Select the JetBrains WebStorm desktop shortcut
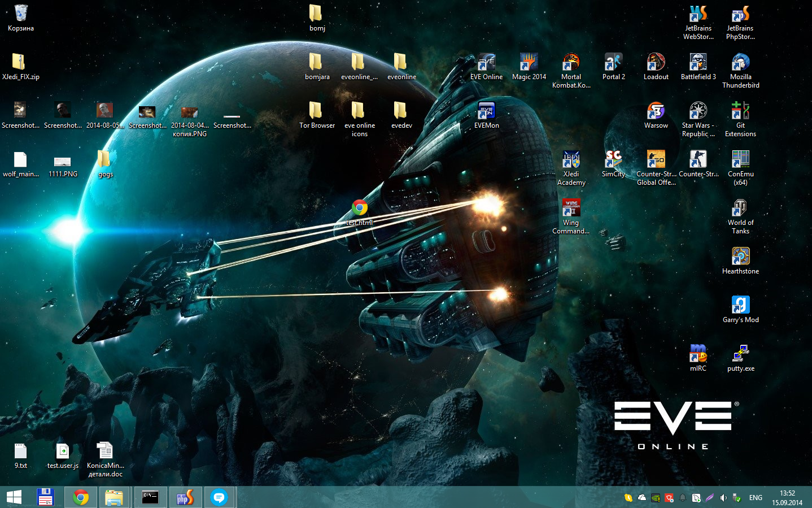 coord(698,23)
